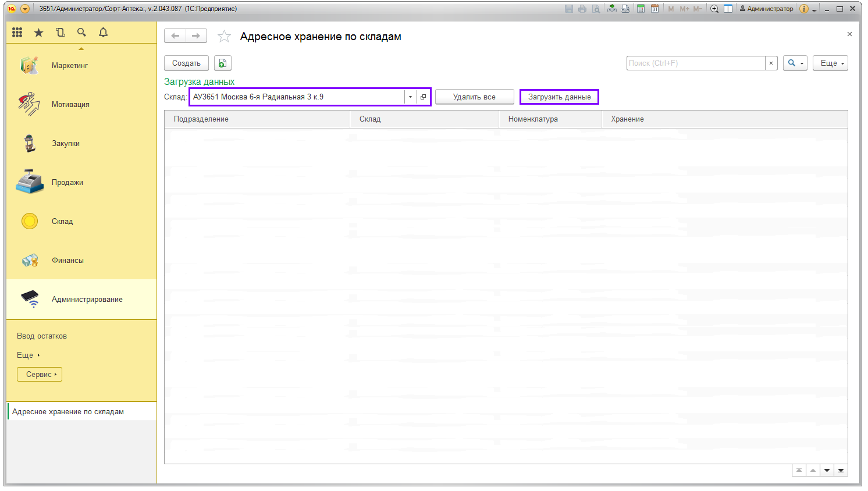Sort by the Номенклатура column header

click(533, 119)
